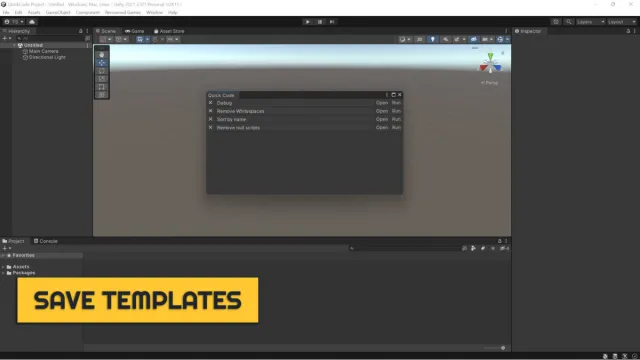
Task: Click the Scene orientation gizmo
Action: point(490,64)
